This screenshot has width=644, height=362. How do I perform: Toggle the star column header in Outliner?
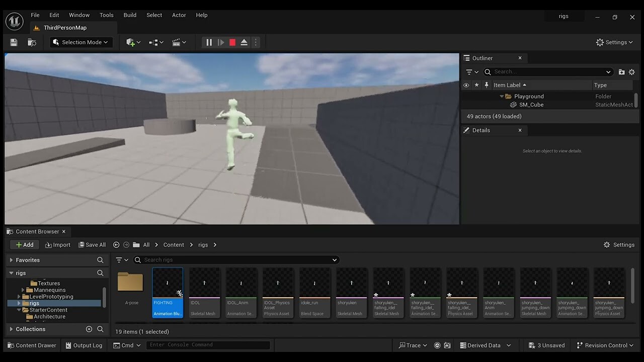[476, 85]
